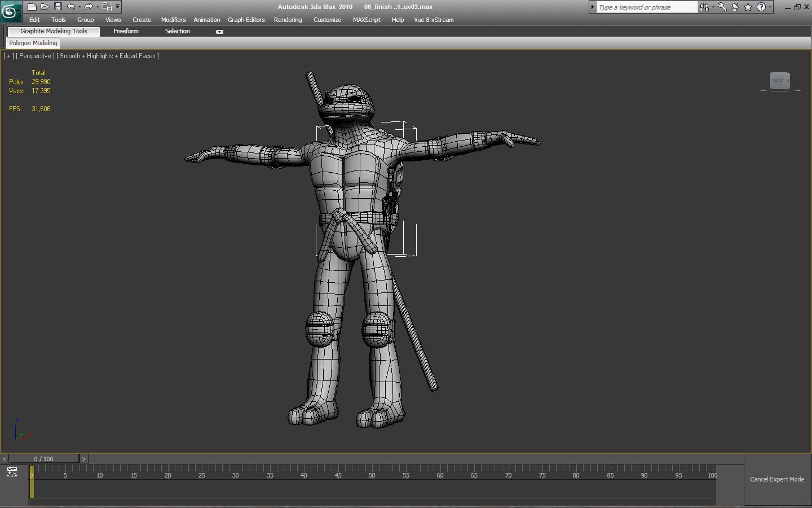Open the Modifiers menu

(x=174, y=20)
